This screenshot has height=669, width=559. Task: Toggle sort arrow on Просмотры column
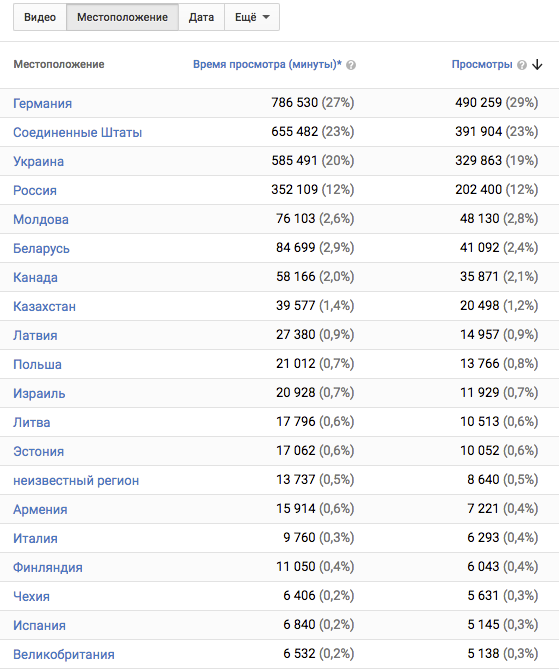[537, 65]
